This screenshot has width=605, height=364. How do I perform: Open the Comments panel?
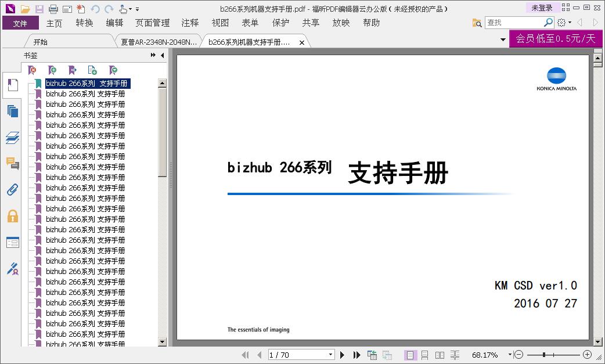[x=12, y=164]
